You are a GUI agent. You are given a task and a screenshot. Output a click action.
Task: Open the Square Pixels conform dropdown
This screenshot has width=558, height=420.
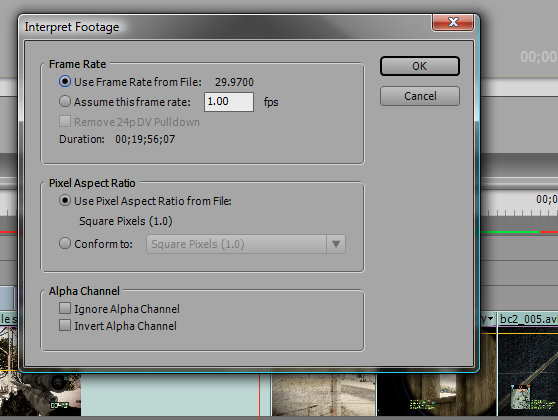pos(246,244)
